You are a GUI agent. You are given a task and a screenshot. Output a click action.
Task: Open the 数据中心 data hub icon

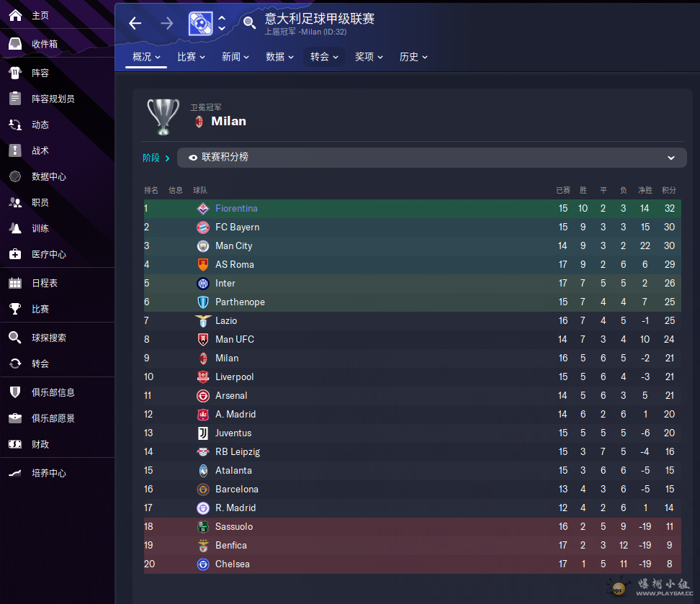click(15, 176)
